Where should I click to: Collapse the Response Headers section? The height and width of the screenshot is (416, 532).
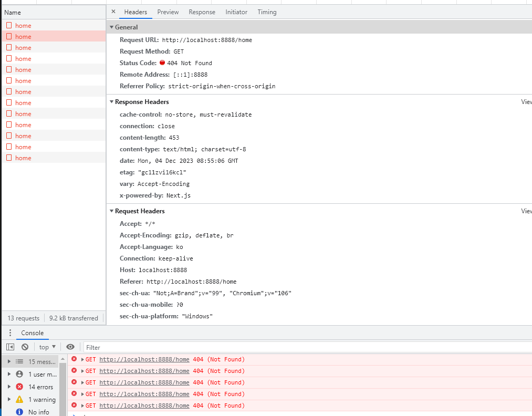(x=111, y=102)
